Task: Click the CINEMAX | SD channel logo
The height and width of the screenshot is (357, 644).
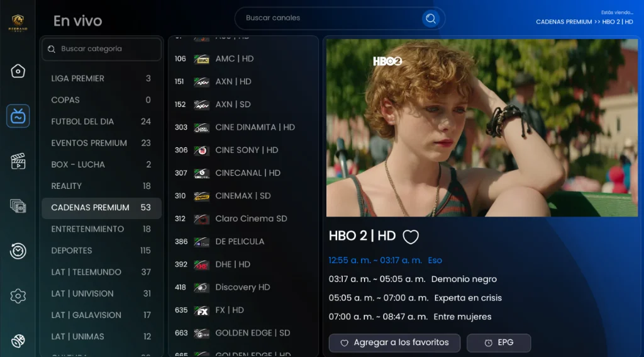Action: click(x=202, y=196)
